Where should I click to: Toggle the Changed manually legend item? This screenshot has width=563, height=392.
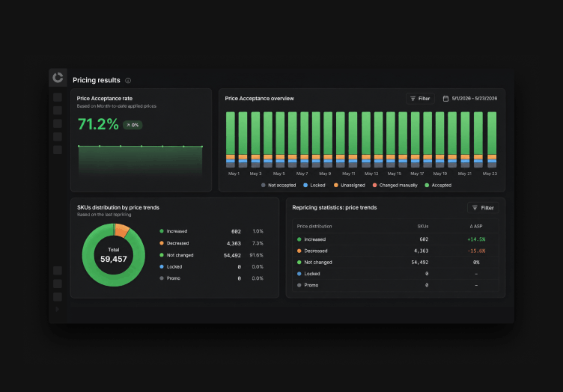click(x=395, y=185)
